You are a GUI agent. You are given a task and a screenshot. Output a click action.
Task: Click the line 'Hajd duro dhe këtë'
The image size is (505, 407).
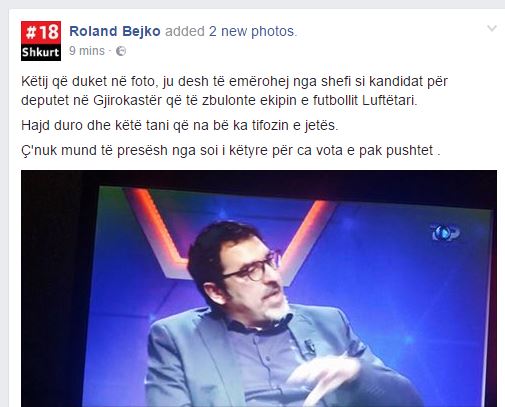pyautogui.click(x=179, y=126)
